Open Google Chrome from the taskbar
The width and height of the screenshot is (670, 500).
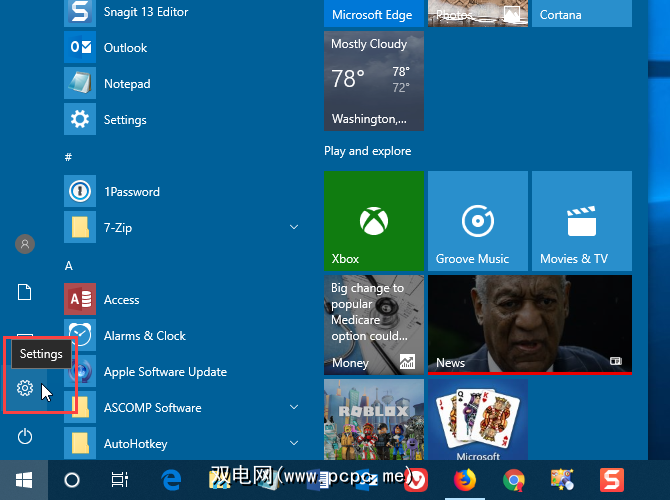click(x=514, y=480)
